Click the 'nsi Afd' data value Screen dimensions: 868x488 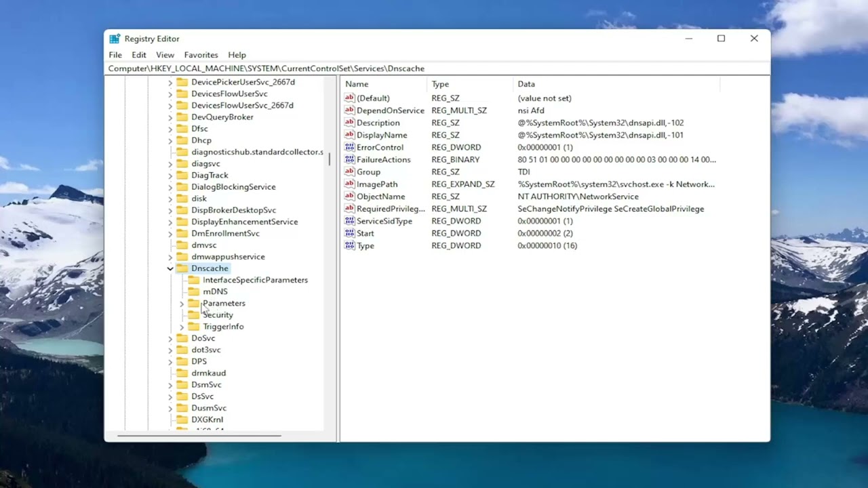tap(531, 110)
